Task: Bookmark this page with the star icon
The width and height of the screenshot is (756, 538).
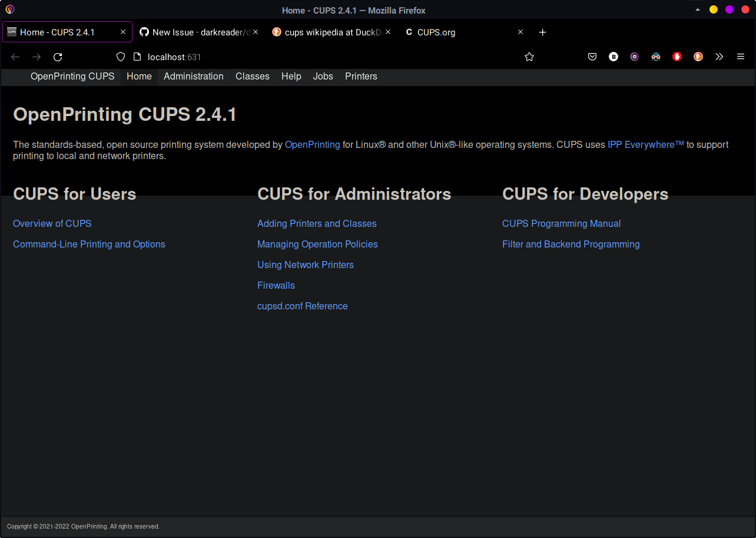Action: point(529,57)
